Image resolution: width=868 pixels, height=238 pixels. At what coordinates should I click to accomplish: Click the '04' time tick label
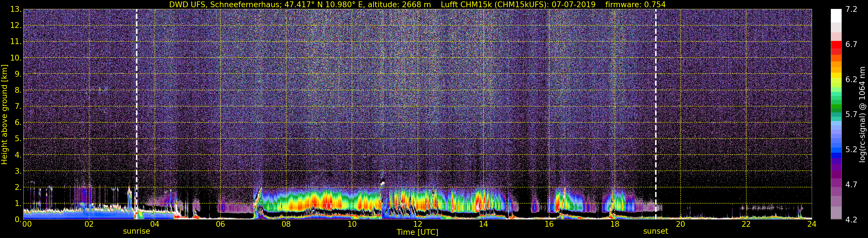pyautogui.click(x=155, y=224)
